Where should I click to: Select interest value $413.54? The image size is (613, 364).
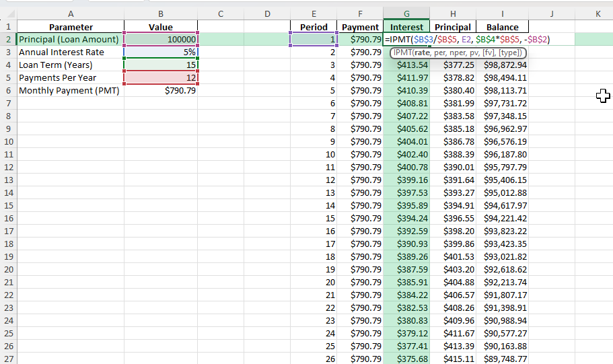406,65
